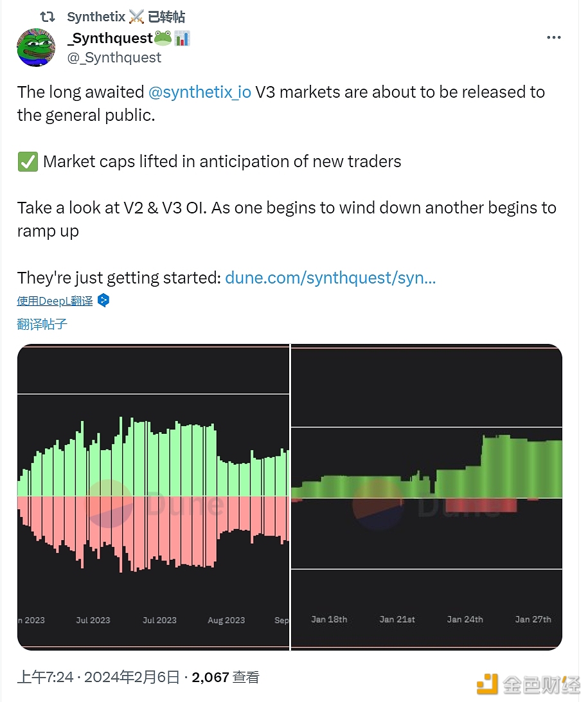The height and width of the screenshot is (702, 588).
Task: Open the @synthetix_io mention link
Action: [200, 92]
